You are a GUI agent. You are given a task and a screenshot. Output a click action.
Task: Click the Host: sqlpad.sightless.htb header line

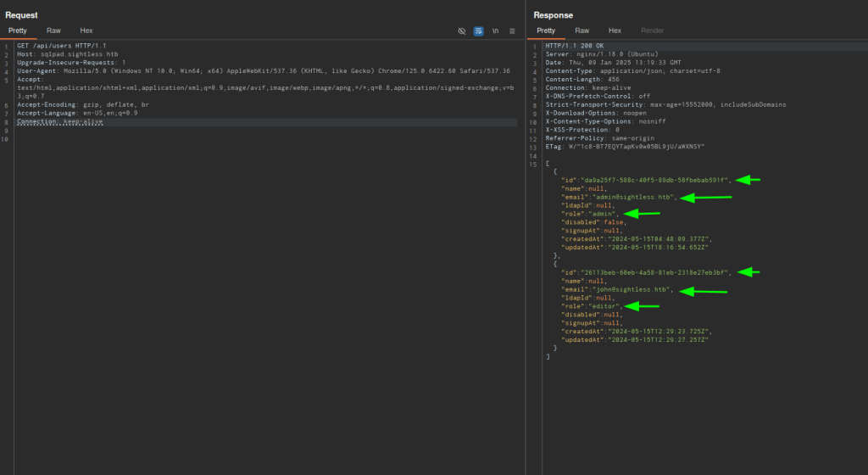(67, 54)
